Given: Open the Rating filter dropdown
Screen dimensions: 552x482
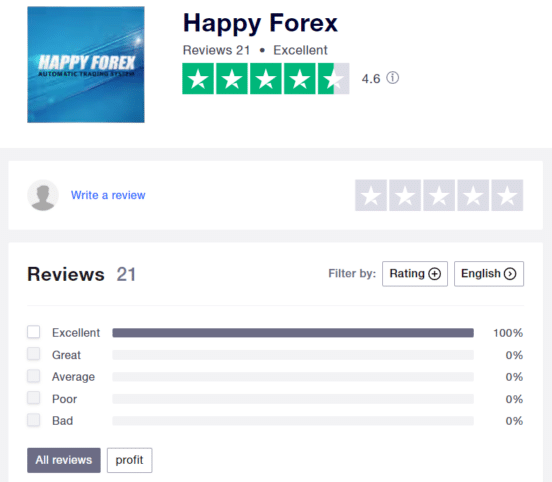Looking at the screenshot, I should tap(415, 274).
